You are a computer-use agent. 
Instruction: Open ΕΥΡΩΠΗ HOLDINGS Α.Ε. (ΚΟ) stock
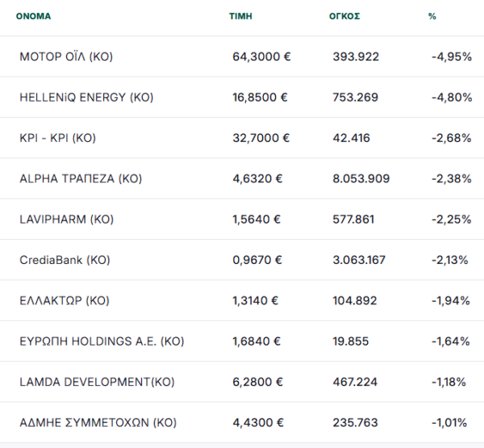click(x=102, y=341)
